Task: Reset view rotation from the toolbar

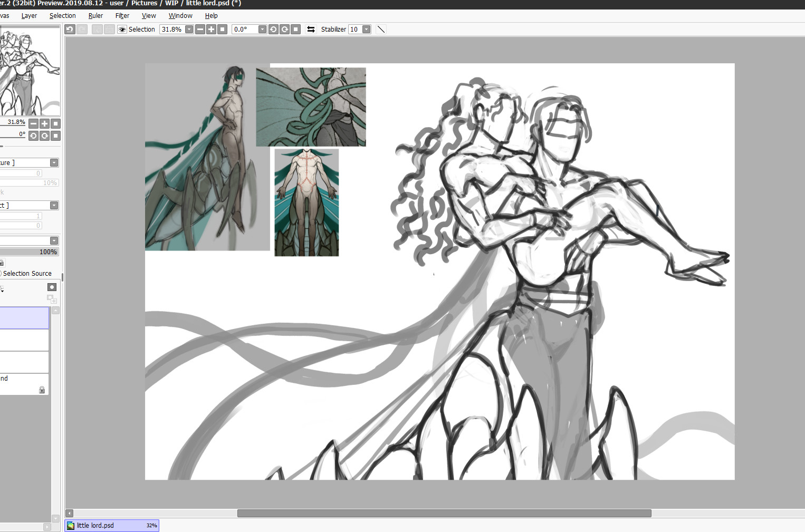Action: click(x=295, y=30)
